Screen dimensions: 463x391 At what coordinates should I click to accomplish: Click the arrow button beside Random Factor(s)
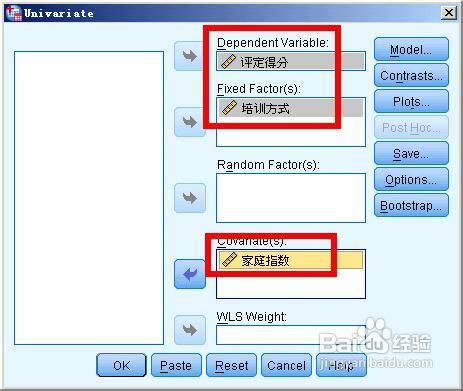pyautogui.click(x=190, y=198)
